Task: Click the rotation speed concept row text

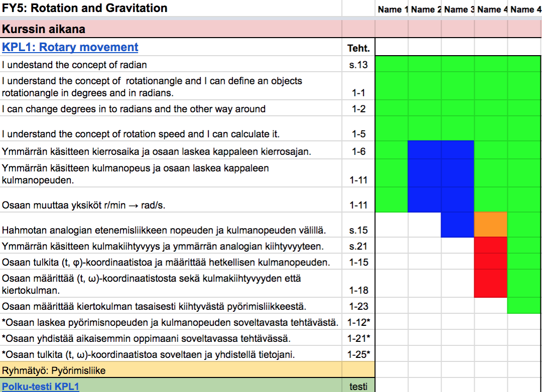Action: click(141, 134)
